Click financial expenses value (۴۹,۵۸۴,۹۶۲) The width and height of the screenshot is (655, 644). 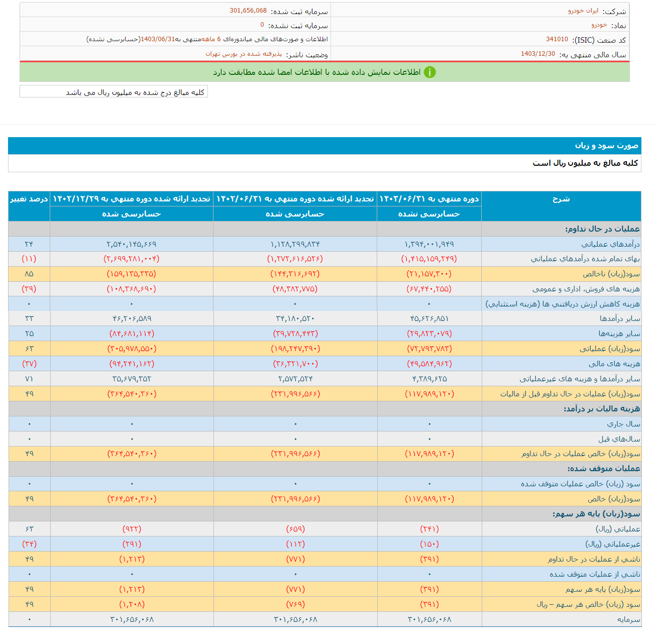(429, 364)
